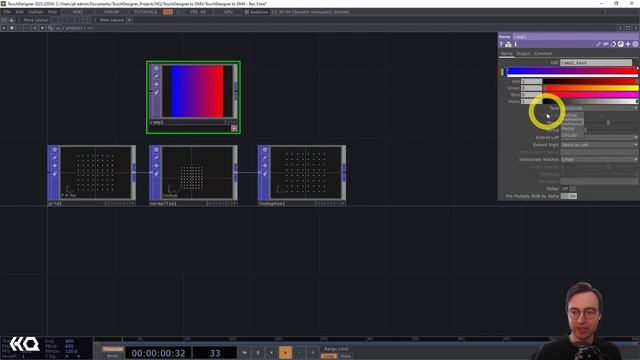
Task: Open the Tutorials link in top bar
Action: (x=146, y=12)
